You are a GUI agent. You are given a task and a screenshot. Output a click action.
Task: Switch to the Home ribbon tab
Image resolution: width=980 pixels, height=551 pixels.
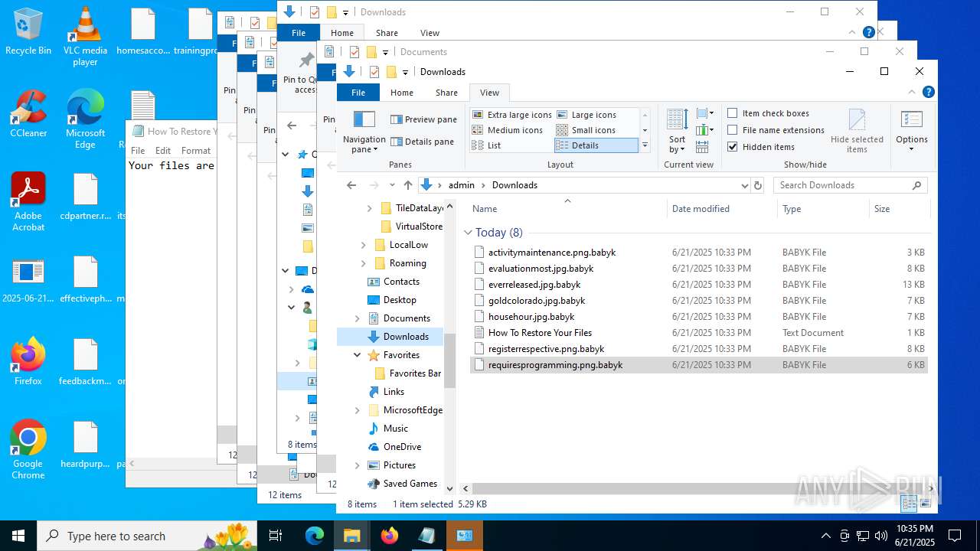tap(402, 93)
